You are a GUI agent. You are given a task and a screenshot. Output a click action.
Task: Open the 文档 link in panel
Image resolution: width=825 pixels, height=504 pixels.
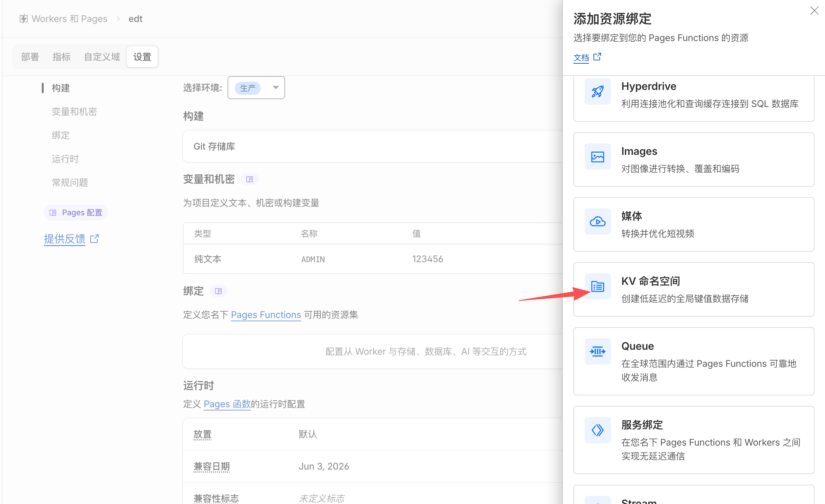(581, 57)
